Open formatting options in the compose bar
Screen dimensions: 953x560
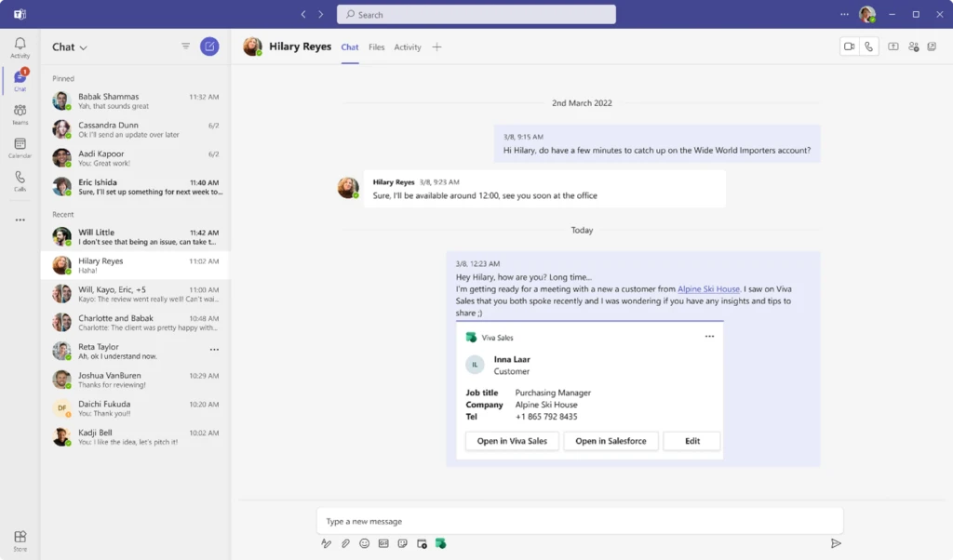(x=326, y=543)
